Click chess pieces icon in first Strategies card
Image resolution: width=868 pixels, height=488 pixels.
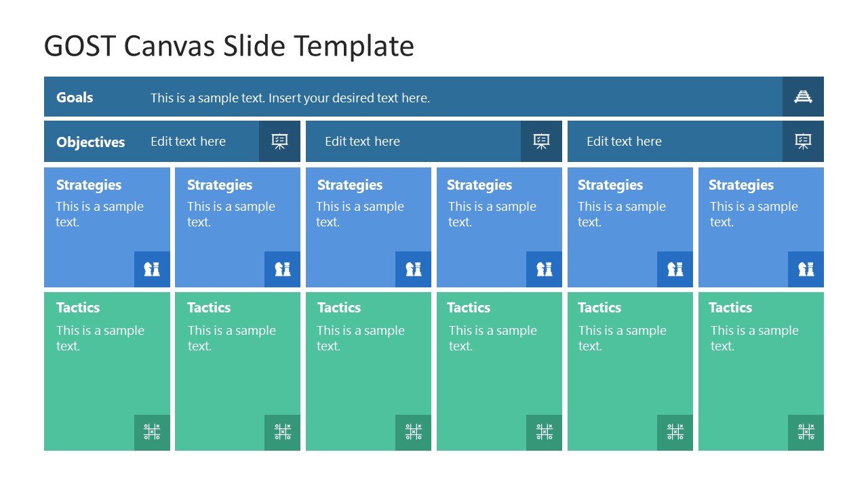[152, 269]
